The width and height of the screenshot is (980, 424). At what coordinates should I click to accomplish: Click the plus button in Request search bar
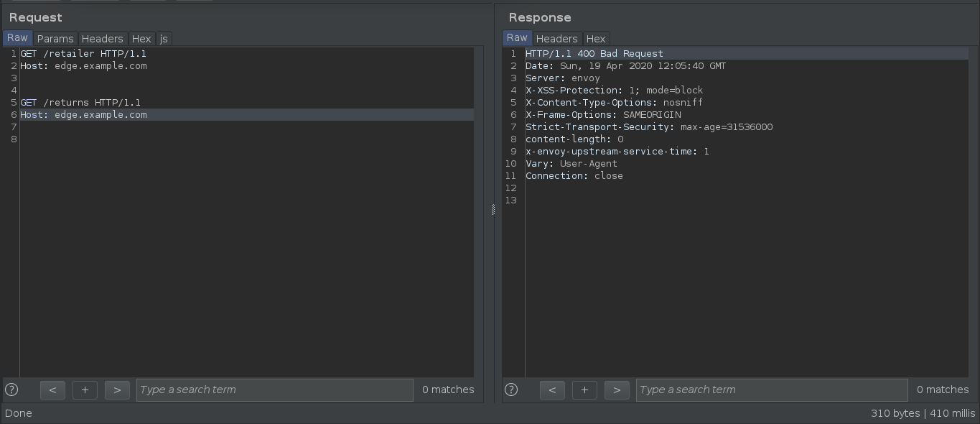[x=85, y=390]
